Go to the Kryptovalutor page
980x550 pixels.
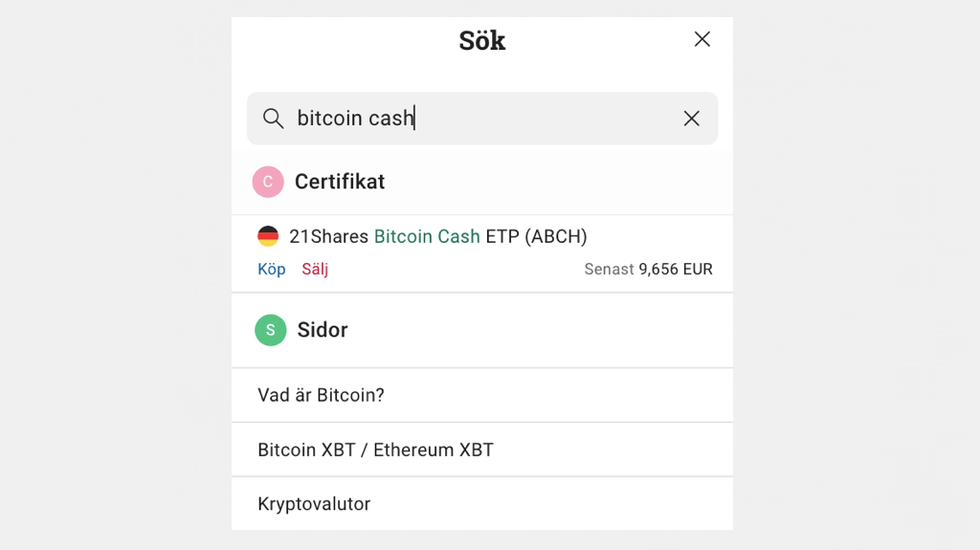[x=314, y=504]
